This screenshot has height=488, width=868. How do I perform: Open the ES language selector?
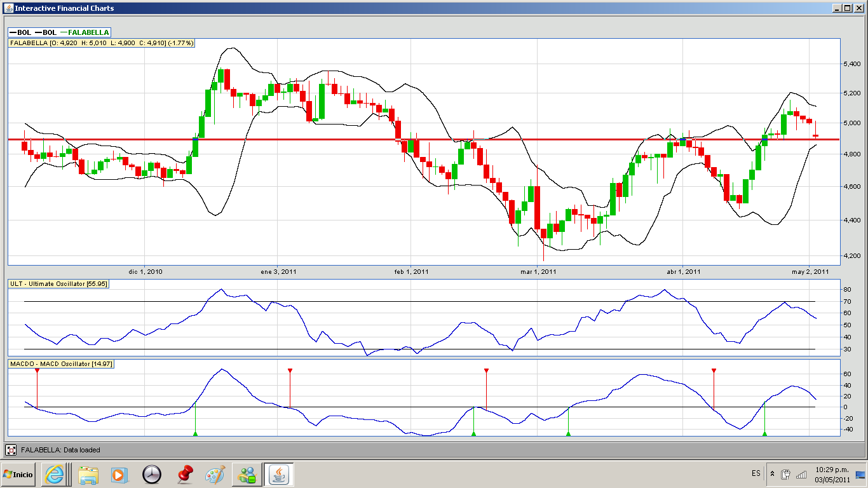[756, 474]
